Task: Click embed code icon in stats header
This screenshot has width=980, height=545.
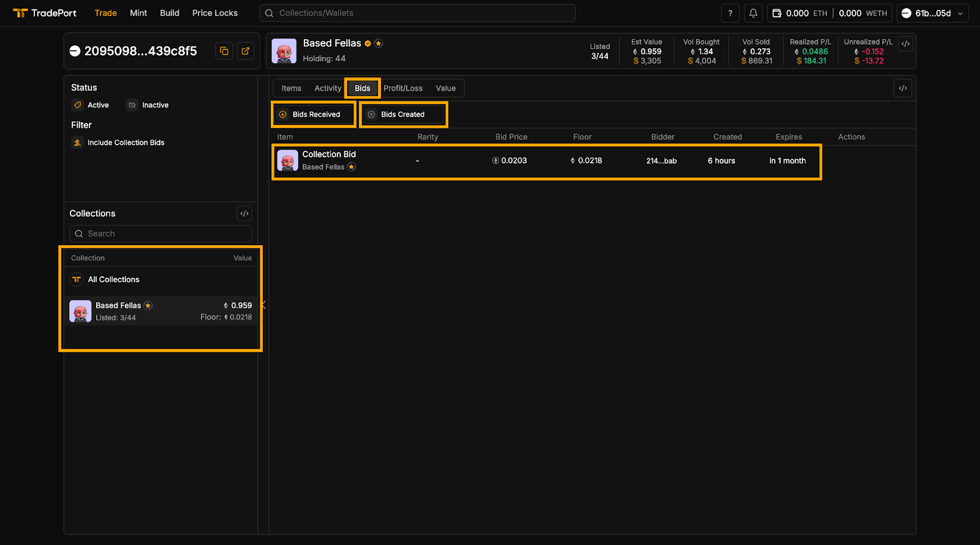Action: pyautogui.click(x=905, y=44)
